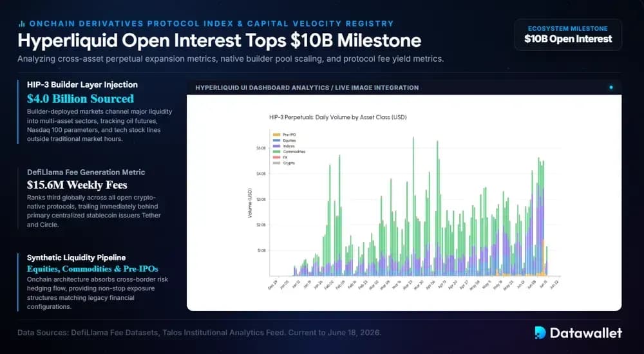
Task: Click the $1.0B y-axis tick label
Action: click(261, 250)
